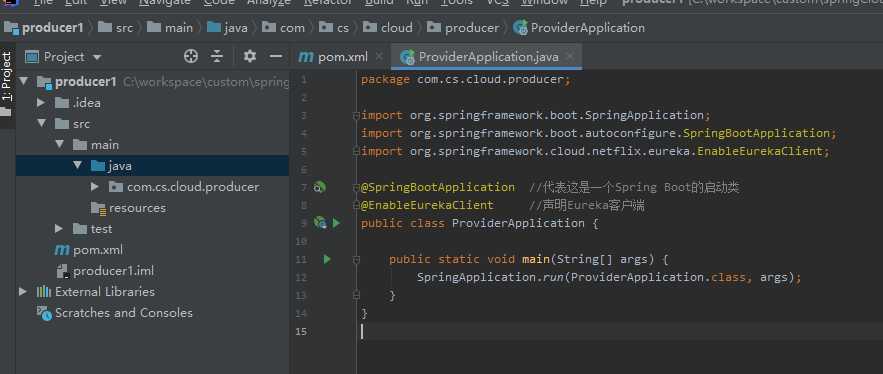Viewport: 883px width, 374px height.
Task: Click the Spring bean gutter icon on line 7
Action: pyautogui.click(x=319, y=188)
